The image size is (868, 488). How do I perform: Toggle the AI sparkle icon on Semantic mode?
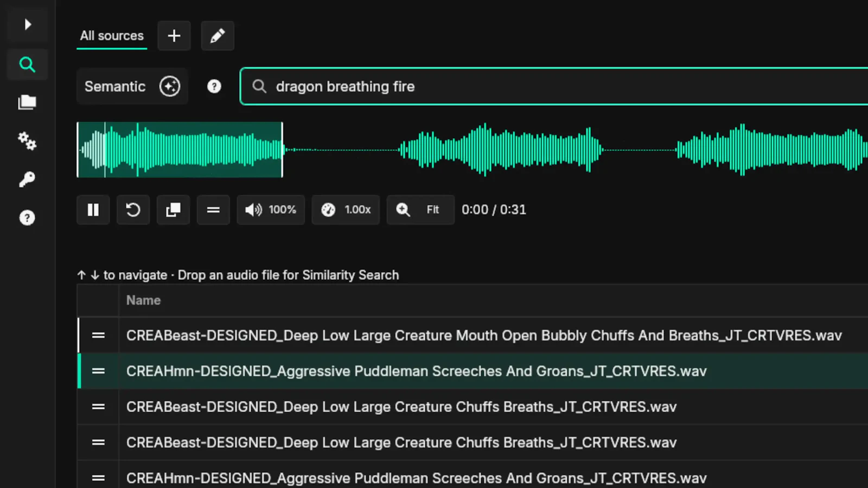[x=170, y=86]
